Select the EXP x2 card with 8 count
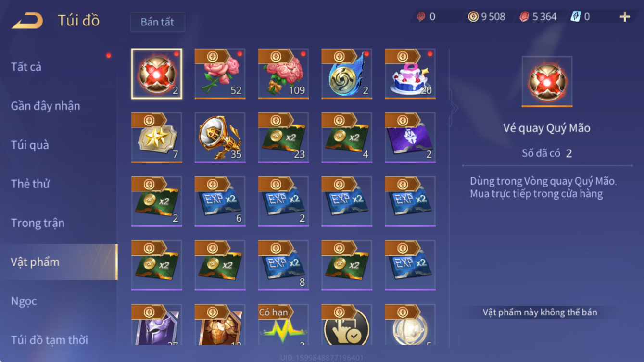This screenshot has width=644, height=362. tap(283, 266)
